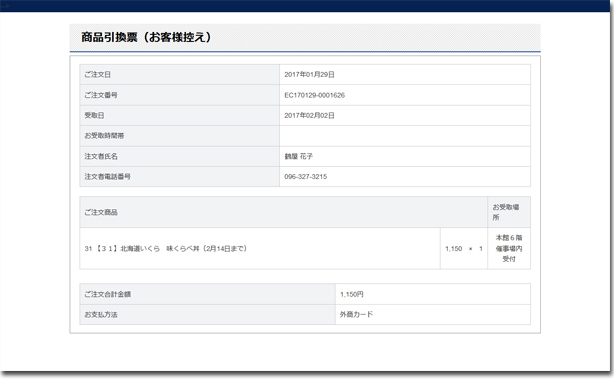The width and height of the screenshot is (614, 379).
Task: Select phone number 096-327-3215
Action: [x=306, y=177]
